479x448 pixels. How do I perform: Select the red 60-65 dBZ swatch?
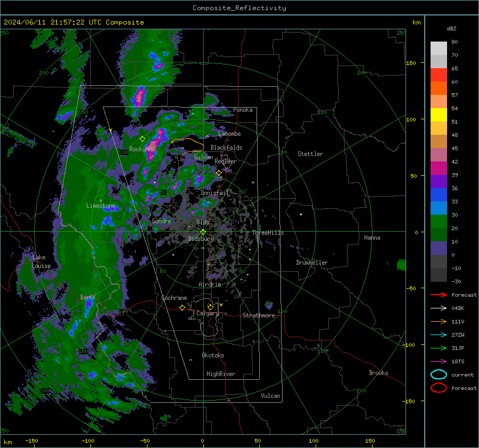(x=439, y=75)
